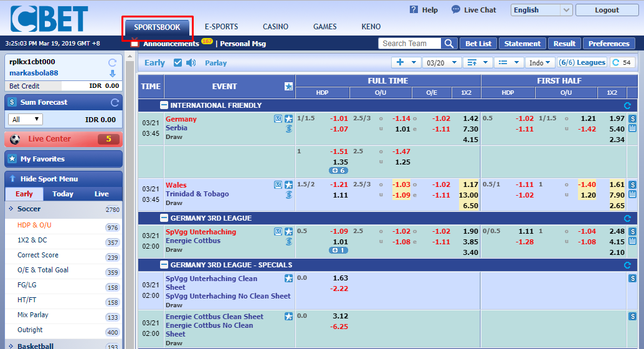
Task: Mute the odds sound speaker icon
Action: click(191, 62)
